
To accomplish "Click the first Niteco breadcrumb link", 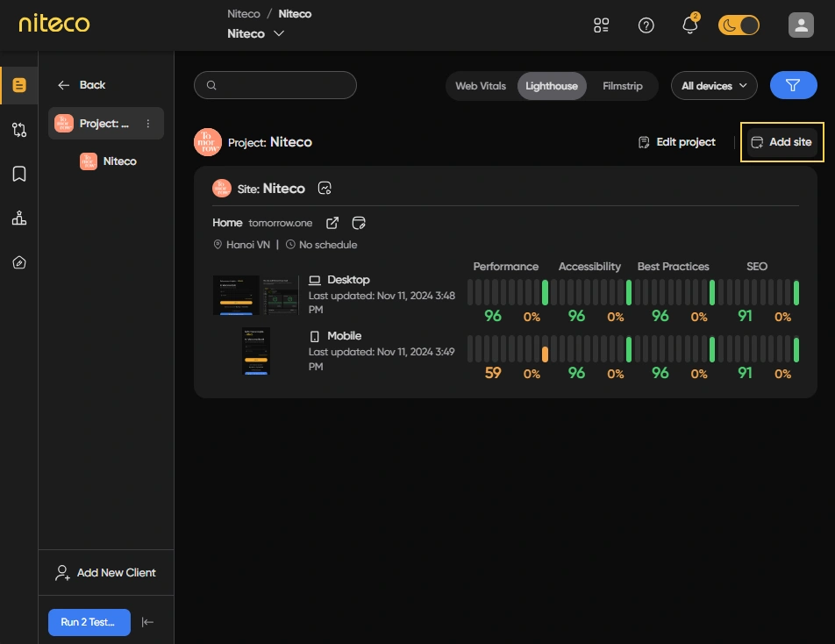I will pos(243,14).
